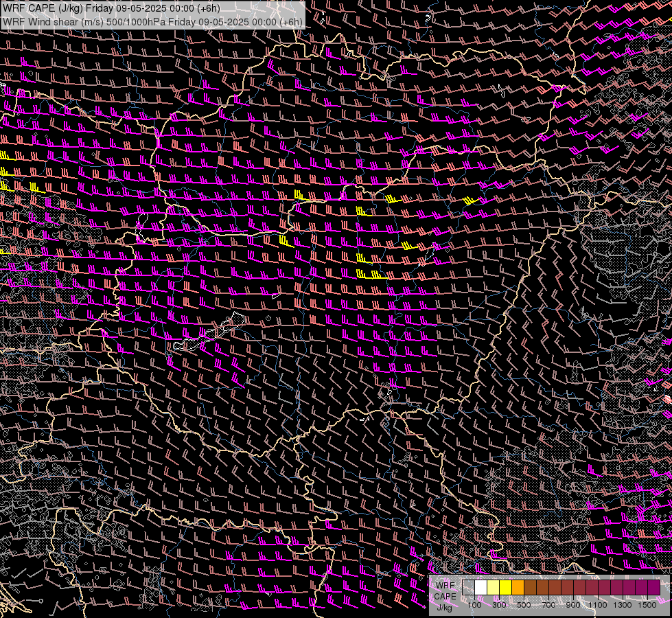The image size is (672, 618).
Task: Click the 1100 legend value
Action: pos(598,605)
